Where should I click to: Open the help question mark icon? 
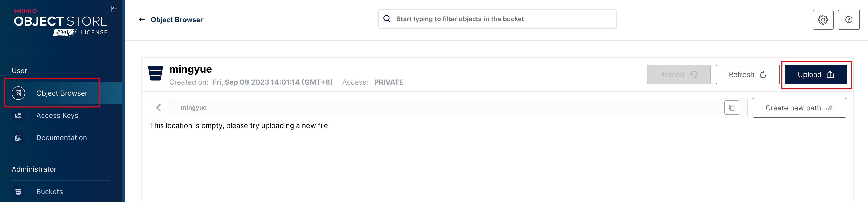(x=848, y=20)
